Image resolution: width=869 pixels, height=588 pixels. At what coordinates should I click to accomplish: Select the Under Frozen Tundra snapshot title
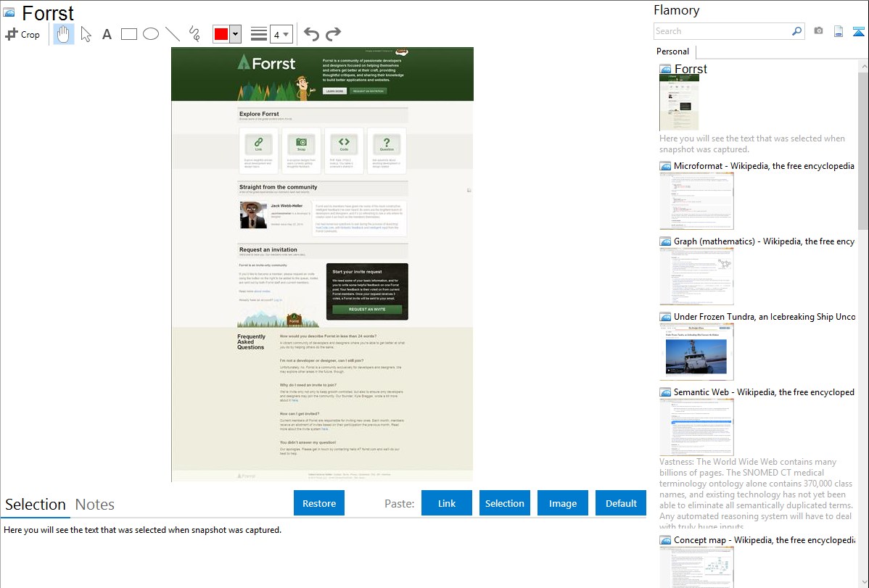pos(765,316)
